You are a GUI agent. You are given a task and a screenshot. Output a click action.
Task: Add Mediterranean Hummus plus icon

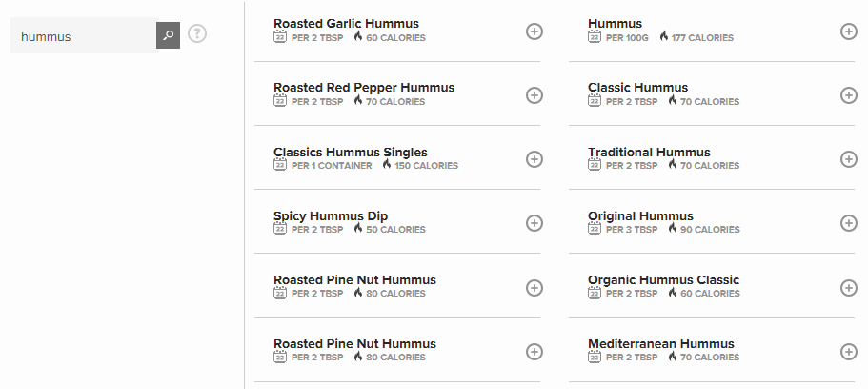tap(849, 351)
